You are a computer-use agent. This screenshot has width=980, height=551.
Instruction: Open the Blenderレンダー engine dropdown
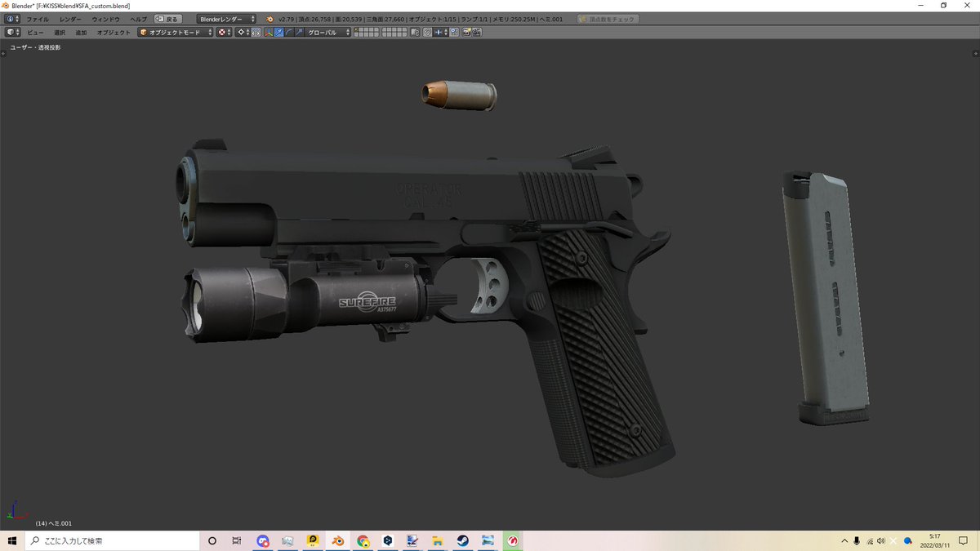tap(226, 19)
